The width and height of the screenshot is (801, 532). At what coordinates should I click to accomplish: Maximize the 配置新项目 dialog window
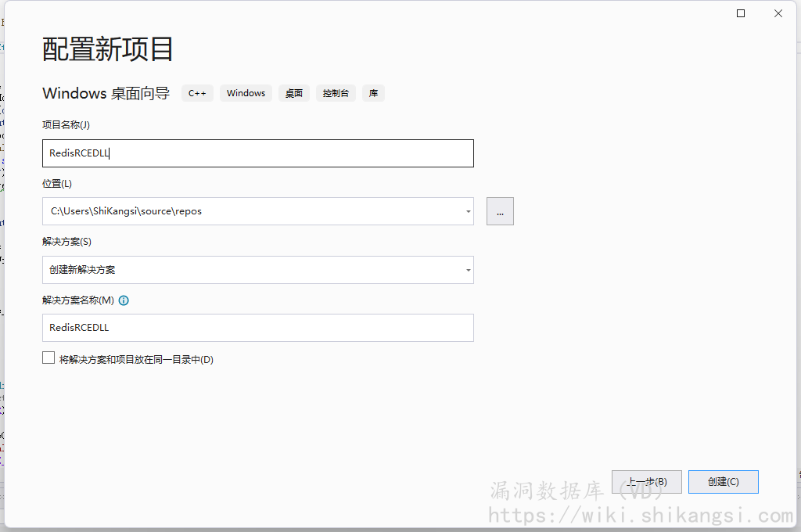coord(741,13)
